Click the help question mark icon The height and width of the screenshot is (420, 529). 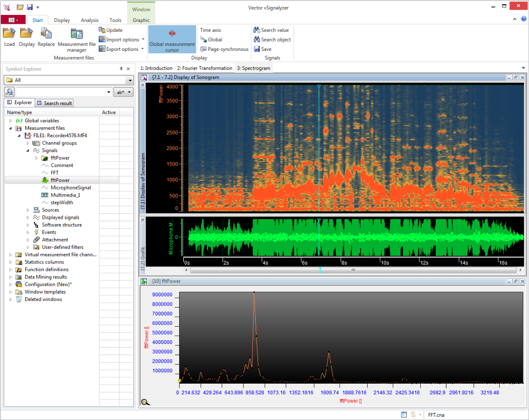pyautogui.click(x=523, y=19)
